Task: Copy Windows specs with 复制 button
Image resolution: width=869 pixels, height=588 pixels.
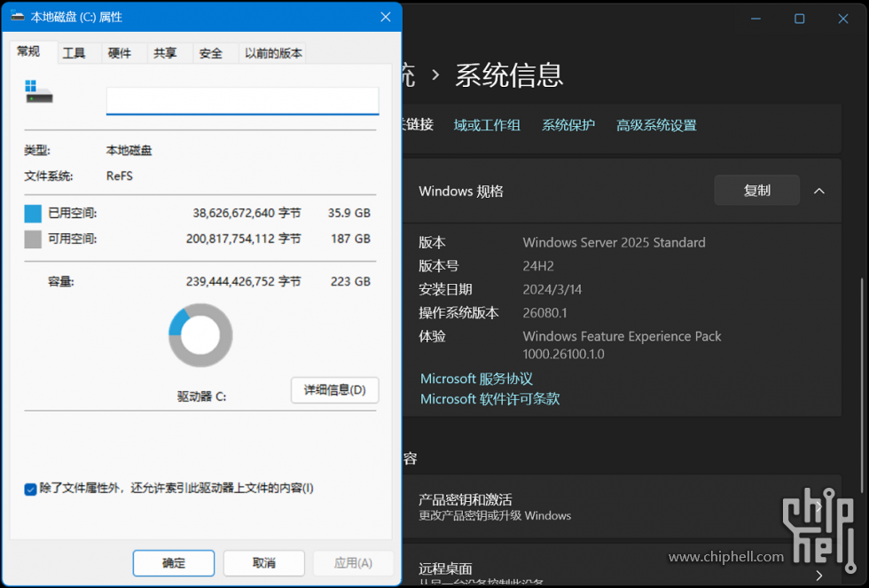Action: point(756,191)
